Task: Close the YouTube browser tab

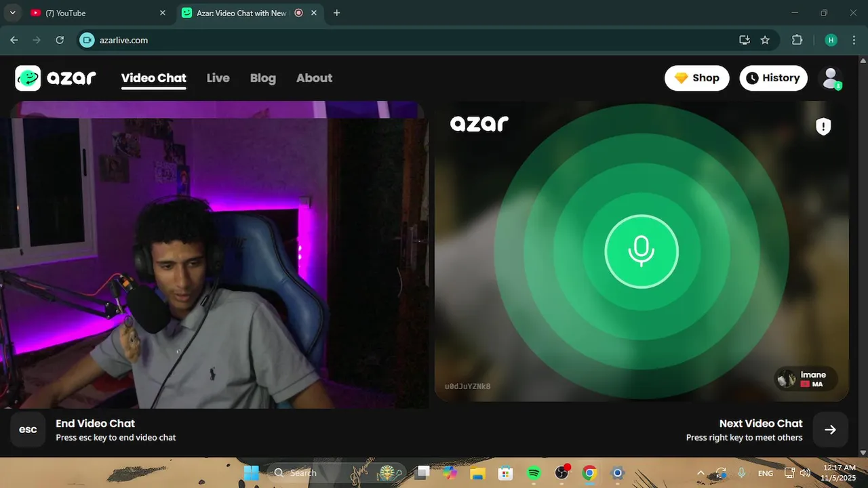Action: [162, 13]
